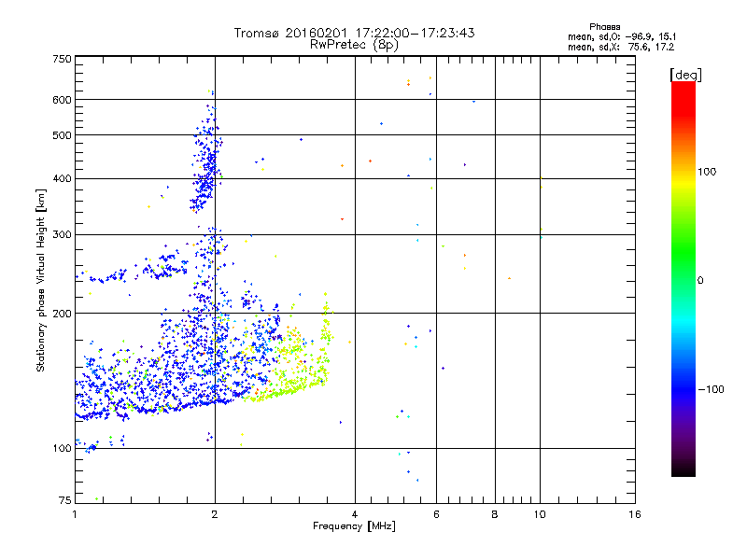Image resolution: width=747 pixels, height=560 pixels.
Task: Click the 'Stationary phase Virtual Height [km]' axis label
Action: pyautogui.click(x=41, y=281)
